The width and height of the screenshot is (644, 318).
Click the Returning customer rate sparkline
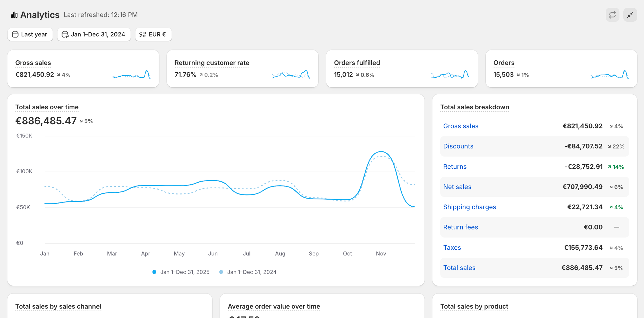pyautogui.click(x=291, y=75)
